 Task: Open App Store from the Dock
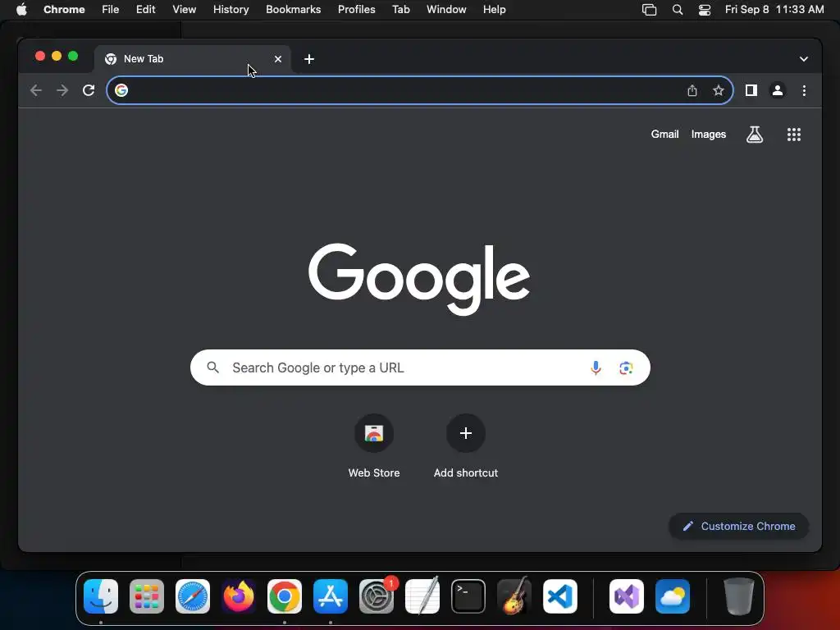click(x=331, y=596)
